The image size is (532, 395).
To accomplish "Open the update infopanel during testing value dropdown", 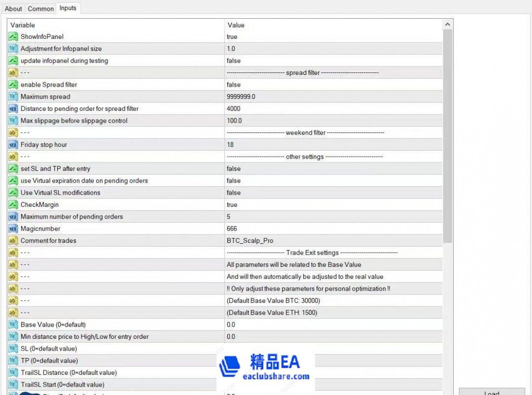I will point(333,61).
